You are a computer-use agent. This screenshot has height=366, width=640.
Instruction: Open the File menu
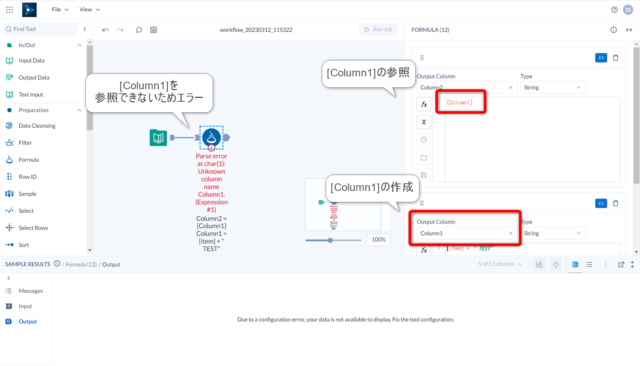click(x=60, y=9)
